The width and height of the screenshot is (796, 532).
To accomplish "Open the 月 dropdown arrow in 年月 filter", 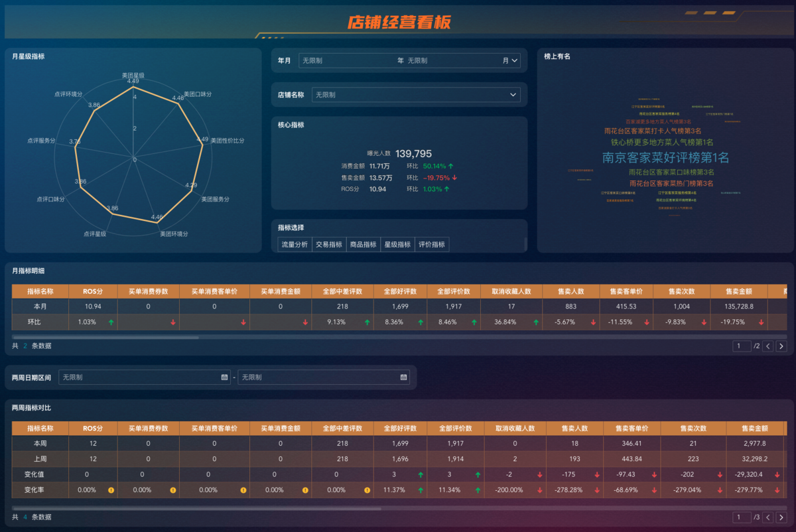I will tap(514, 60).
